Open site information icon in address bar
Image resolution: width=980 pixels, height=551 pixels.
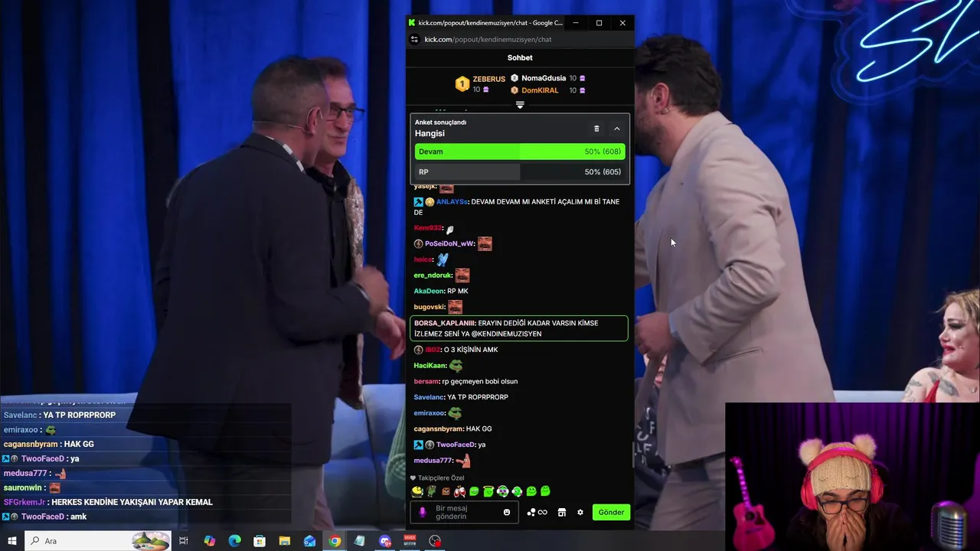(415, 39)
